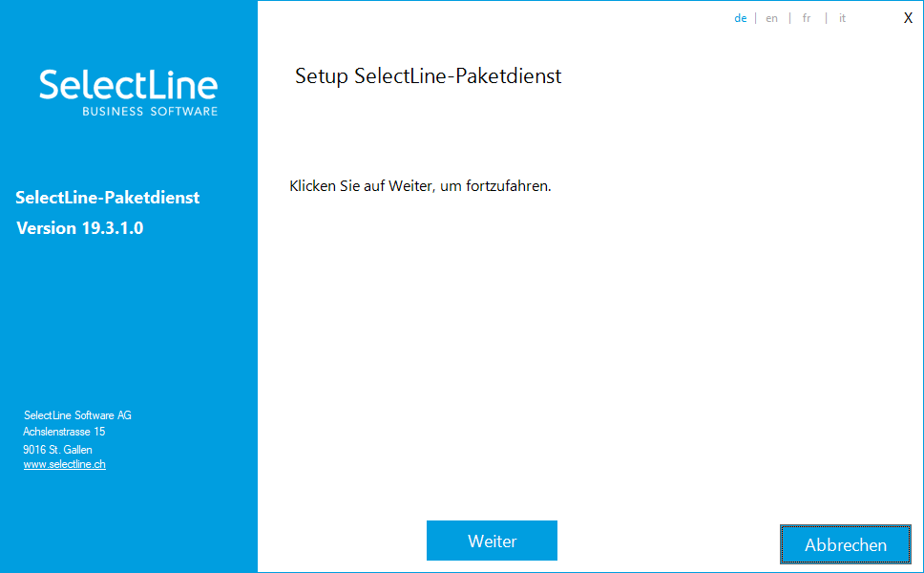
Task: Click the Setup SelectLine-Paketdienst heading
Action: [429, 76]
